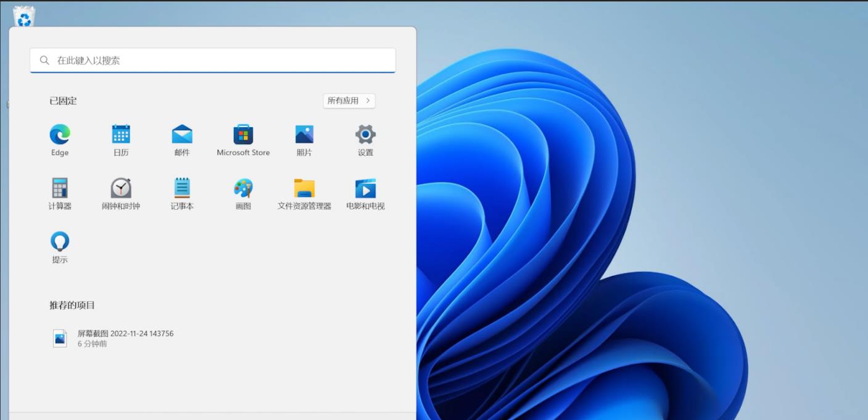Start the 计算器 calculator
The width and height of the screenshot is (868, 420).
(x=59, y=188)
